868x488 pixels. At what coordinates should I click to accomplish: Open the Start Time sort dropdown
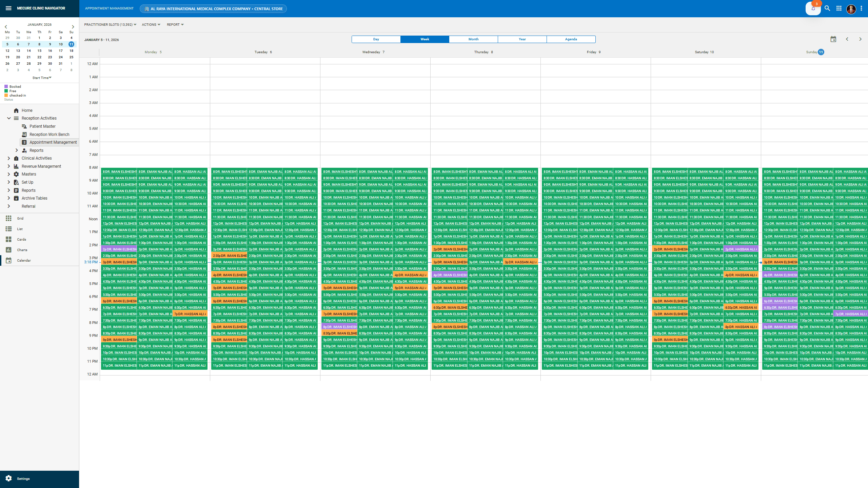41,78
